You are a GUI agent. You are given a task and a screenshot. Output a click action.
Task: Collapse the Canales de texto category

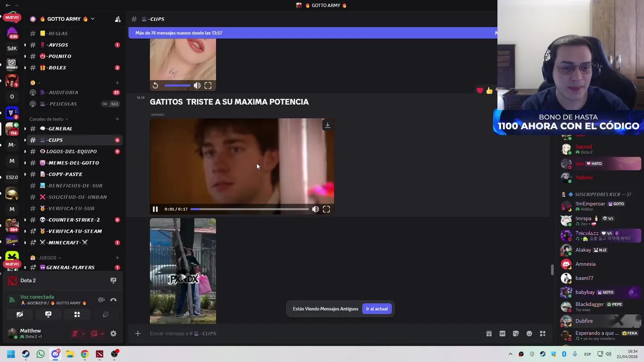pyautogui.click(x=48, y=119)
